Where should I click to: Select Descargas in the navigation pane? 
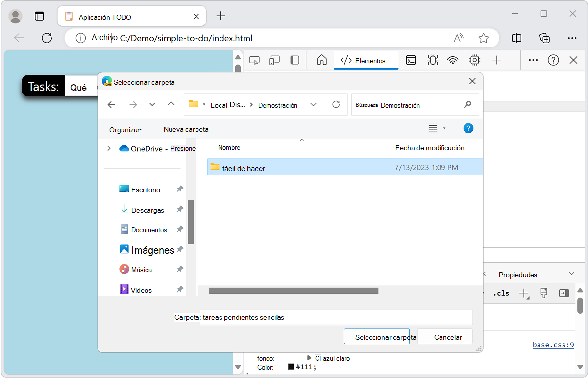coord(143,210)
